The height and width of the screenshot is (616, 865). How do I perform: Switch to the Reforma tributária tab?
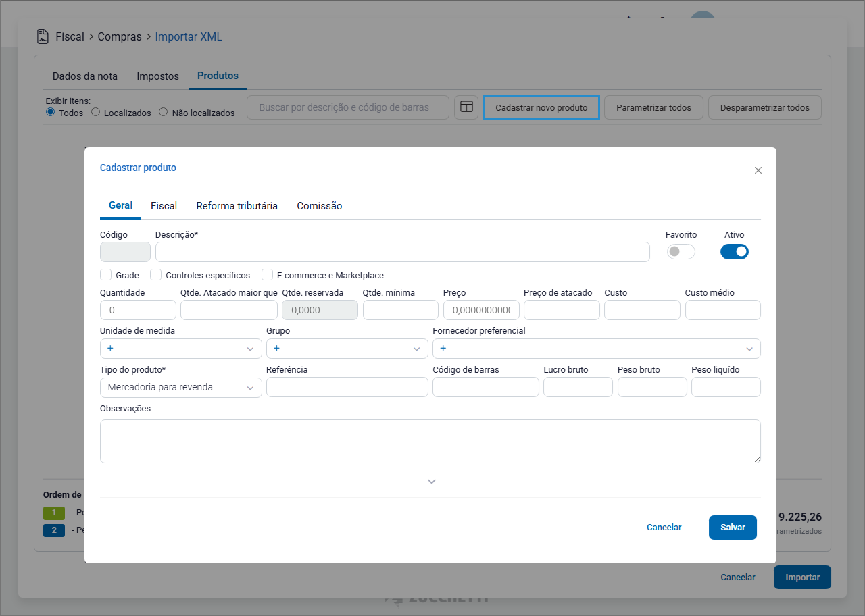(x=237, y=206)
